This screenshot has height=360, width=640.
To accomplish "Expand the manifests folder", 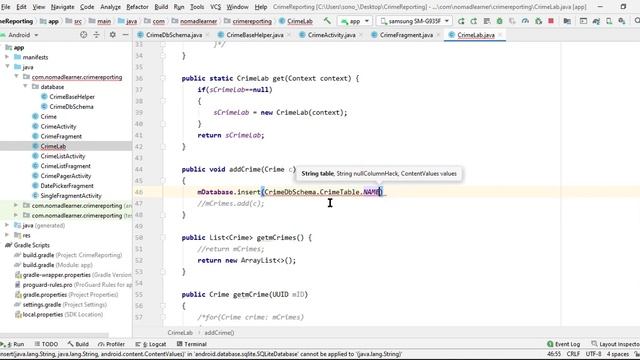I will point(7,57).
